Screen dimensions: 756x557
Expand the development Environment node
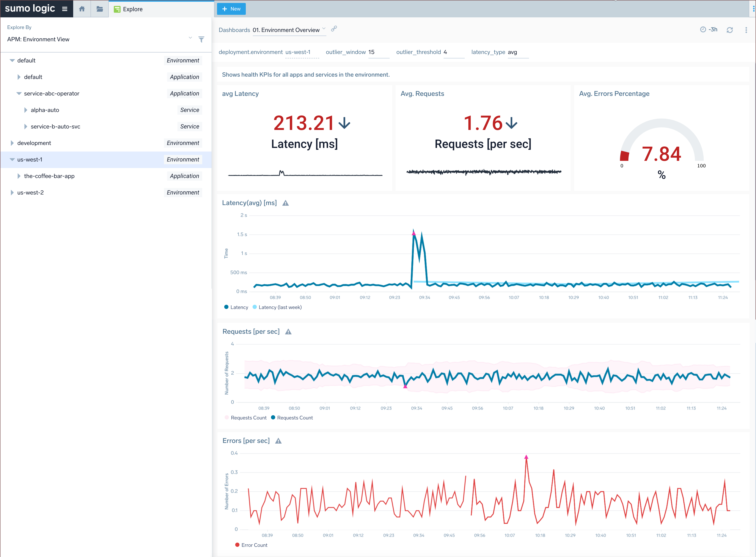click(12, 143)
